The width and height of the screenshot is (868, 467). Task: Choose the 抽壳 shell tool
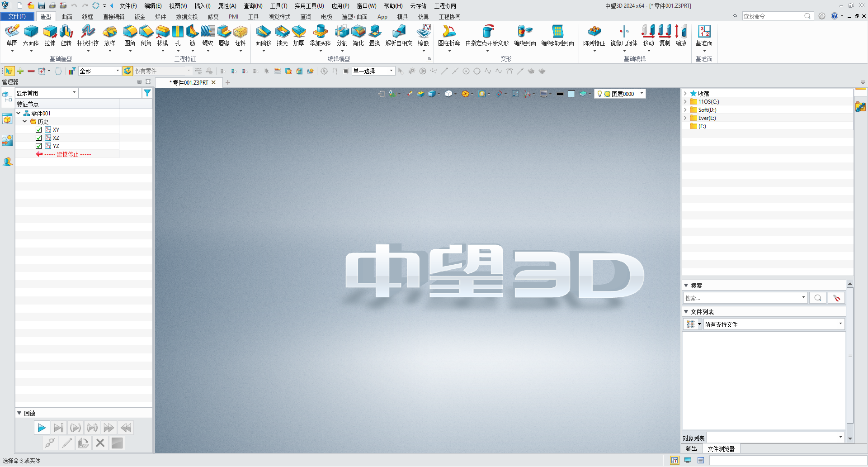[282, 35]
